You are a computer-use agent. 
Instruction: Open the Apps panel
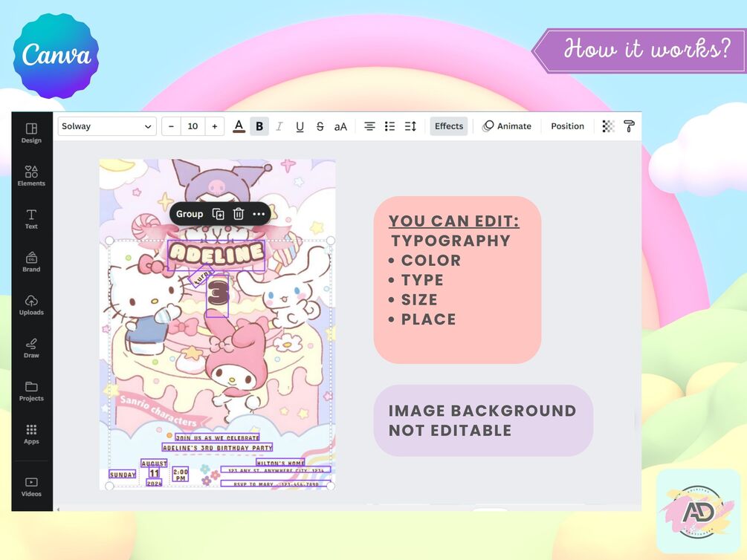pos(31,434)
